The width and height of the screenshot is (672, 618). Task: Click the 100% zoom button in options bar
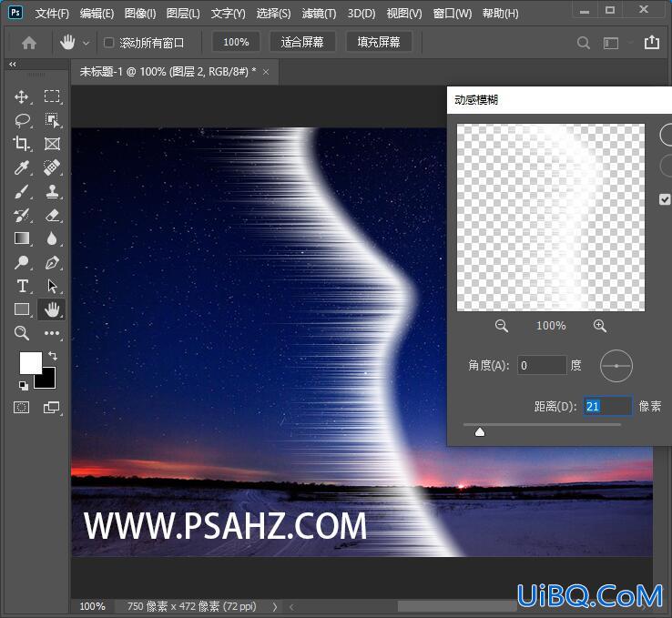[x=236, y=42]
